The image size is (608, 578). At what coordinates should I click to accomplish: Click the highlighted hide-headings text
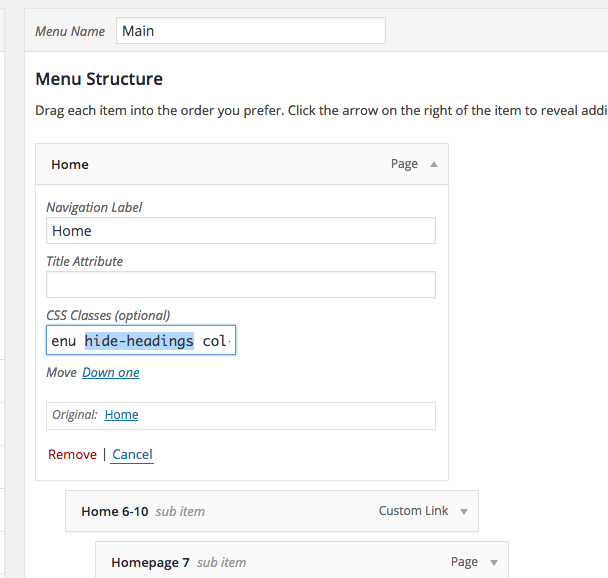139,341
